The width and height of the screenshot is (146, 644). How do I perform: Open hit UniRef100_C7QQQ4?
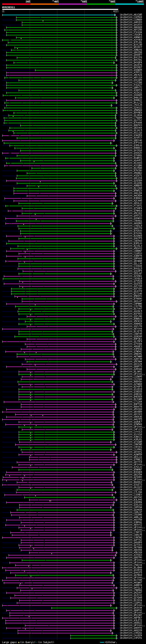click(x=131, y=118)
